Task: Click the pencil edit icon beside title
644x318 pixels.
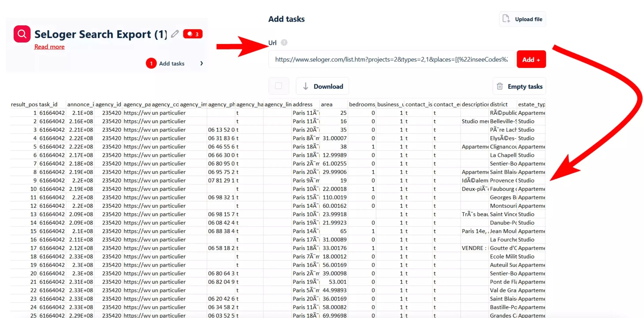Action: (x=175, y=34)
